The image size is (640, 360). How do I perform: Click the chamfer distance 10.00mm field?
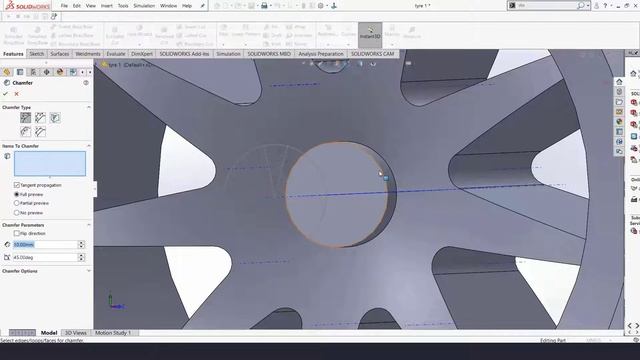45,244
